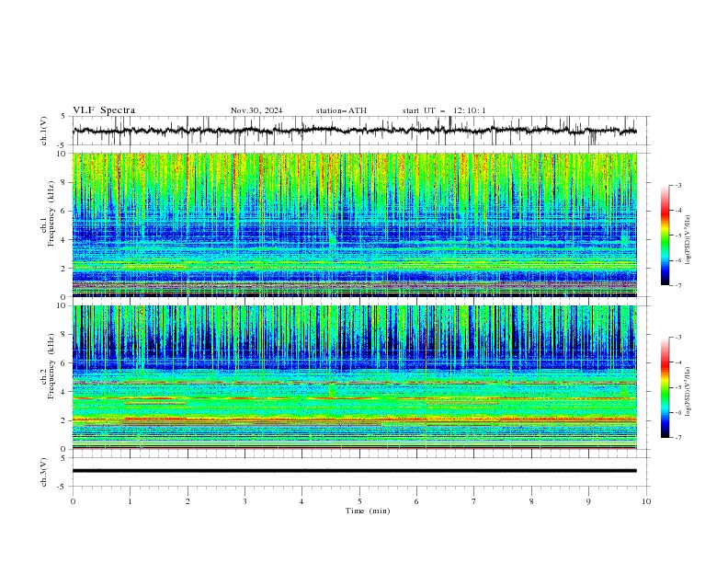Click the time axis tick label '0'
Screen dimensions: 728x563
click(x=73, y=501)
